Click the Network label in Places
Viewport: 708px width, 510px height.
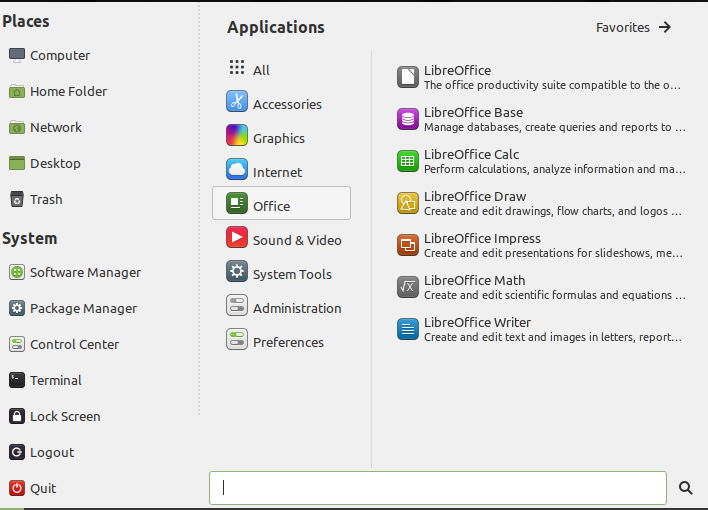click(56, 127)
